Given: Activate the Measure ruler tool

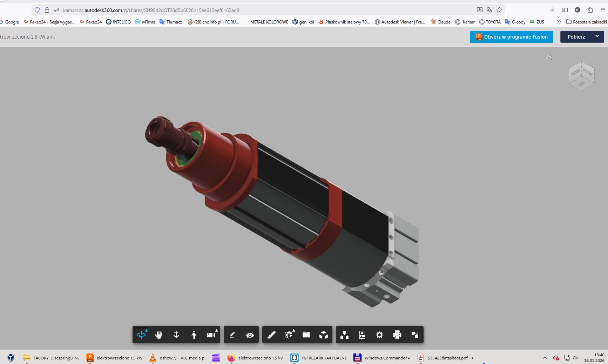Looking at the screenshot, I should (x=271, y=335).
